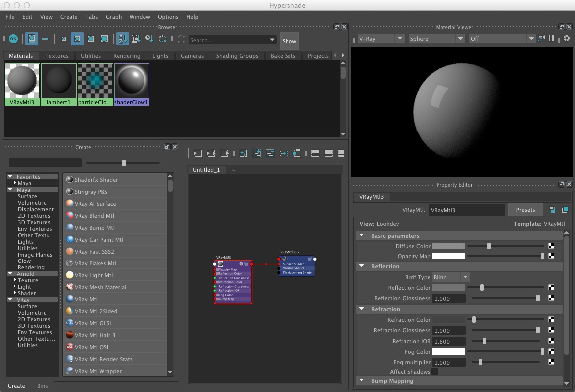
Task: Set Browser swatches to large size
Action: tap(91, 39)
